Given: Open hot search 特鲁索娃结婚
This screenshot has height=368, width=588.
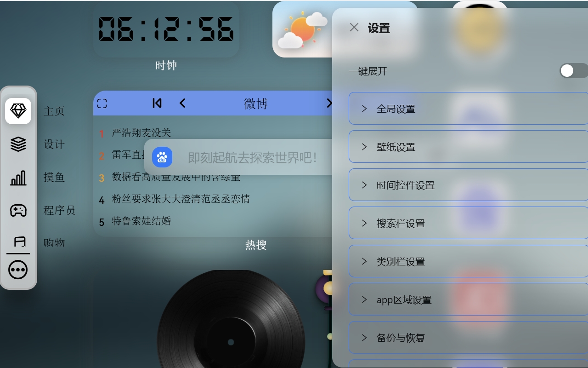Looking at the screenshot, I should pyautogui.click(x=141, y=221).
